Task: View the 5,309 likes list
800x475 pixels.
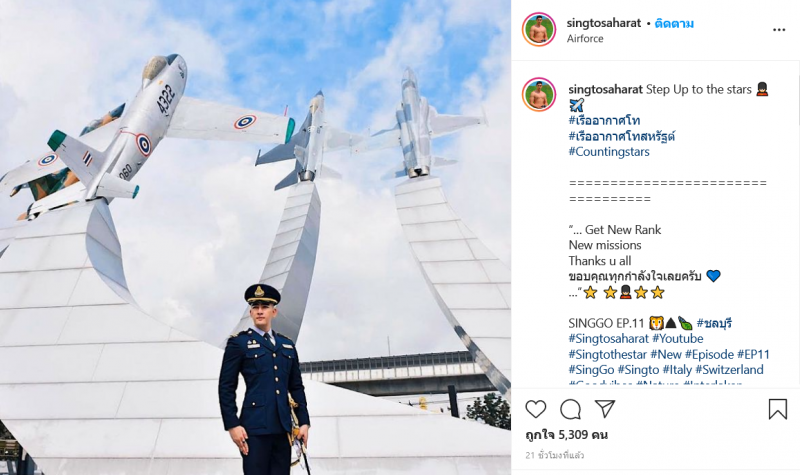Action: point(566,435)
